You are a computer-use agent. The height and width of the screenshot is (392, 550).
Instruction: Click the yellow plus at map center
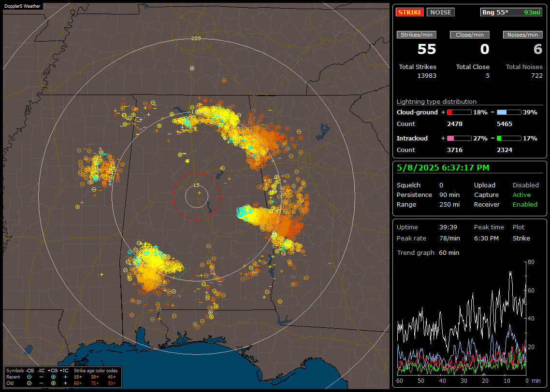coord(199,193)
